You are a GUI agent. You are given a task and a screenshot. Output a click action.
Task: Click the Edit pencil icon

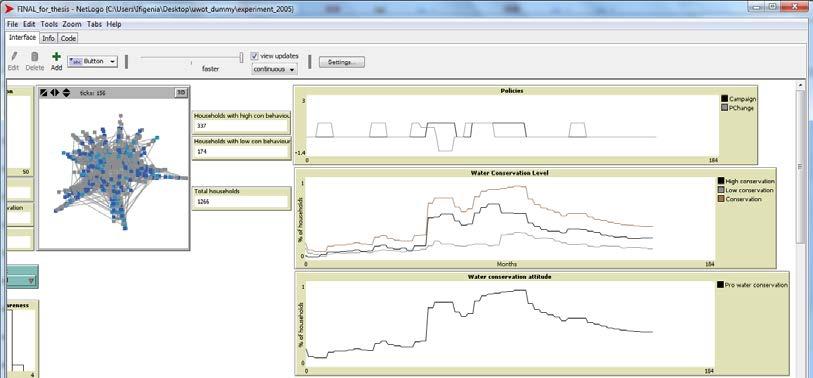coord(13,57)
